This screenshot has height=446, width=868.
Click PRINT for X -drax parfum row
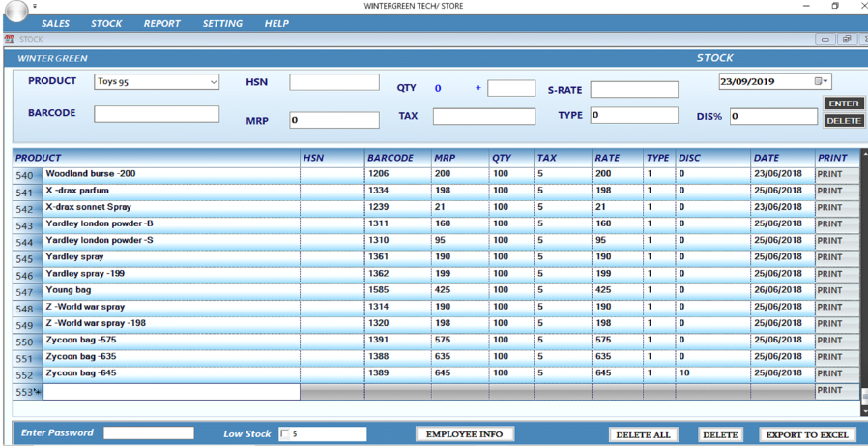point(836,191)
